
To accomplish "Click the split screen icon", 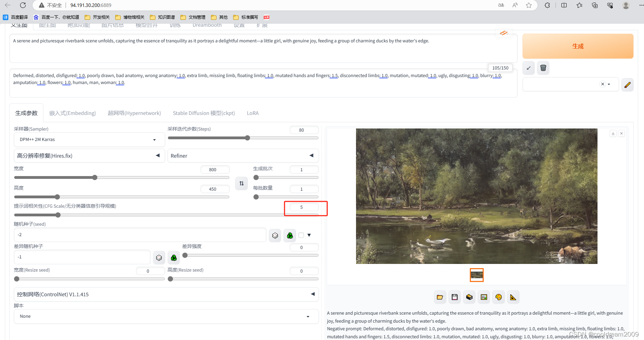I will tap(564, 5).
